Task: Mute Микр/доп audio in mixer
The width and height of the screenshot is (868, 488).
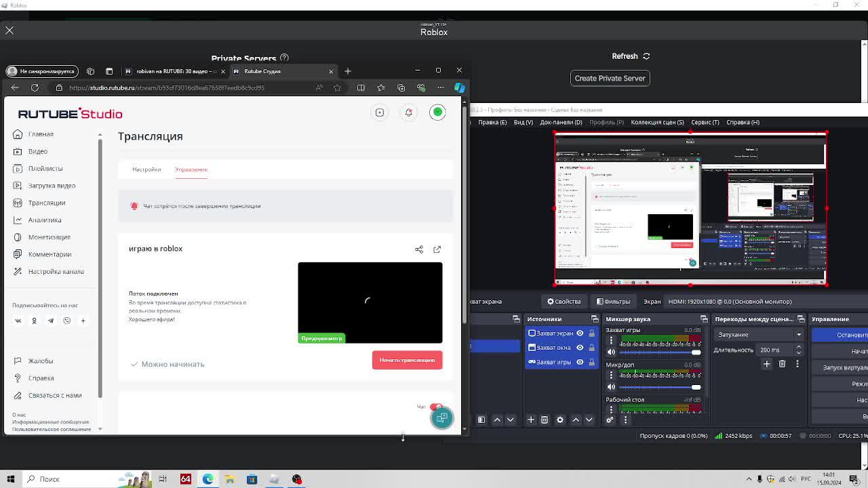Action: pos(611,387)
